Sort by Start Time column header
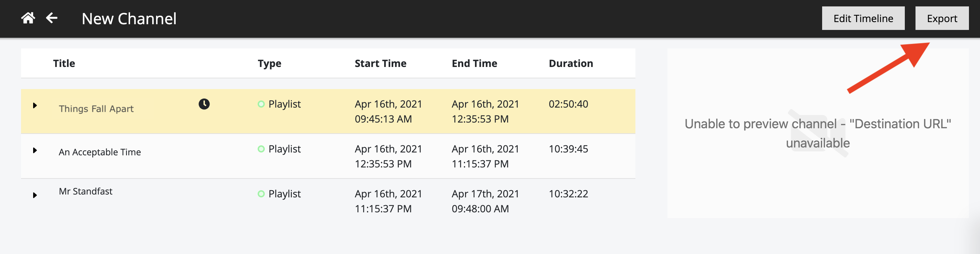980x254 pixels. point(381,63)
